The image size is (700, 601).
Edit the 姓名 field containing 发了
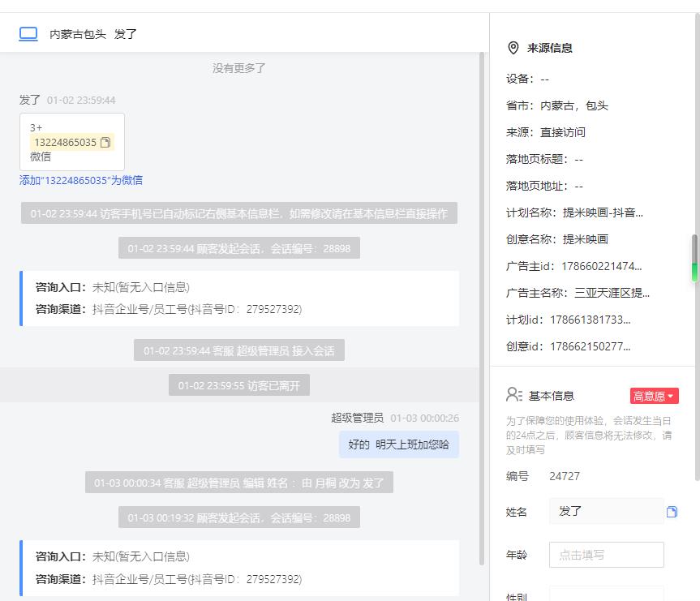pyautogui.click(x=606, y=512)
